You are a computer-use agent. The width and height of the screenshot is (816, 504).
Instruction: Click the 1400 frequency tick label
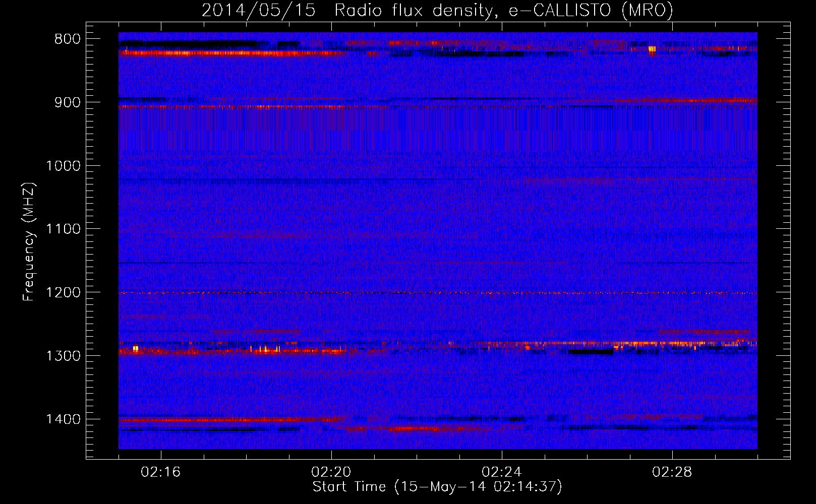(x=63, y=419)
